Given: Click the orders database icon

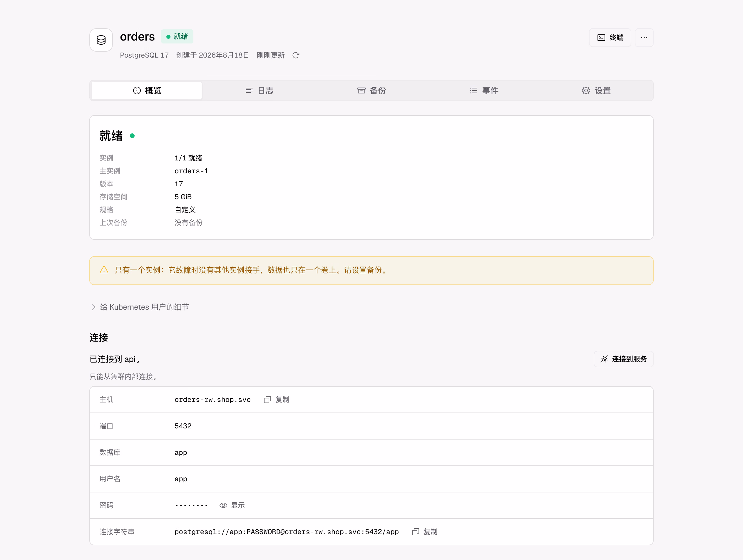Looking at the screenshot, I should [x=101, y=40].
